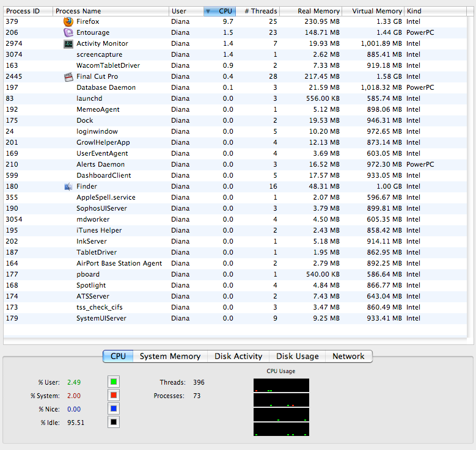Select the SystemUIServer process row
Screen dimensions: 476x450
coord(235,318)
